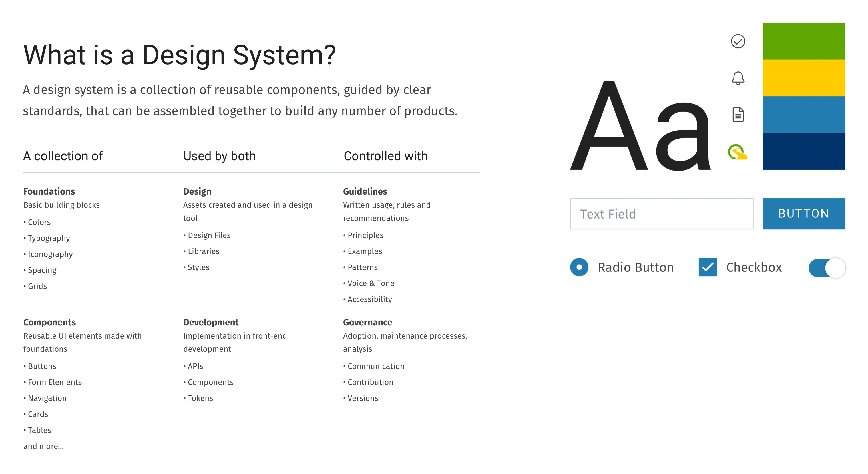868x474 pixels.
Task: Pick the dark navy color swatch
Action: 804,151
